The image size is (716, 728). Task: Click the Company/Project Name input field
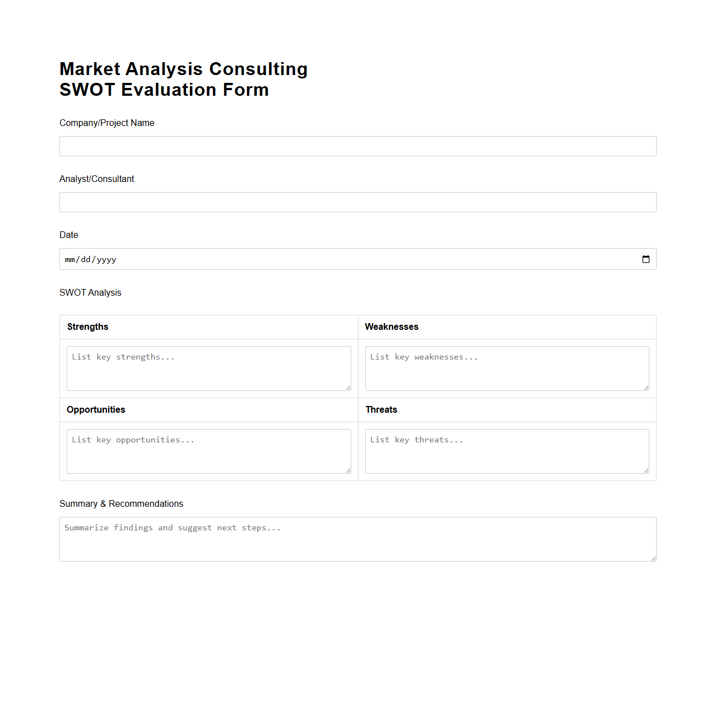pos(357,146)
